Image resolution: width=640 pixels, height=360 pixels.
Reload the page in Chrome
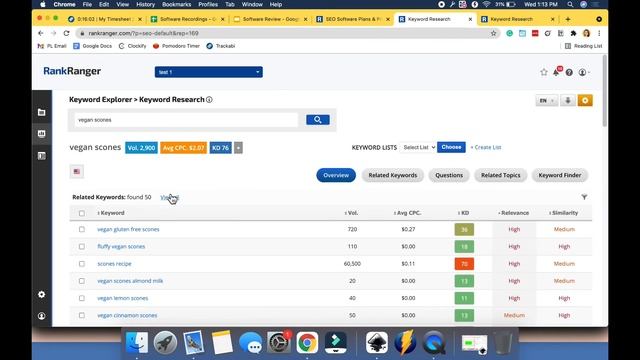[x=66, y=33]
